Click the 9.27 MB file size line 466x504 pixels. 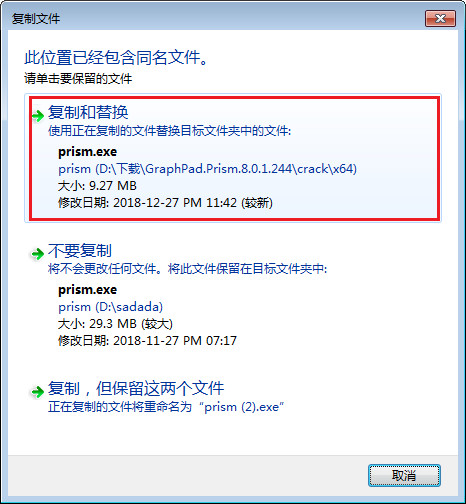tap(97, 186)
